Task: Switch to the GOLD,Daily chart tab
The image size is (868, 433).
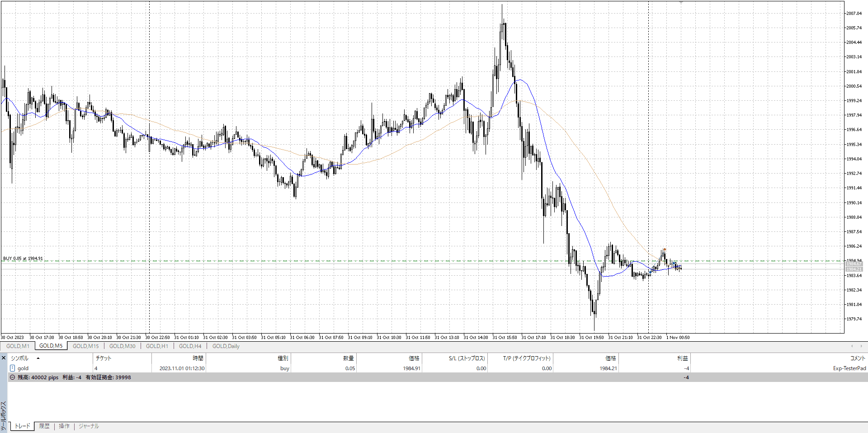Action: coord(226,346)
